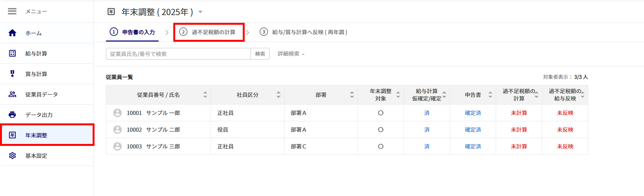Click 未計算 link for サンプル 二郎
The image size is (644, 196).
(x=519, y=129)
